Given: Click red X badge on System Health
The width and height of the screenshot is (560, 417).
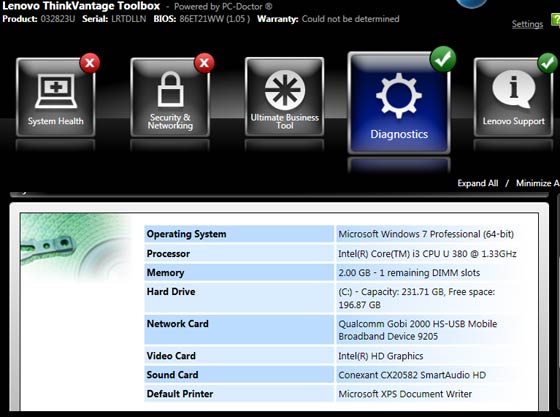Looking at the screenshot, I should tap(90, 63).
